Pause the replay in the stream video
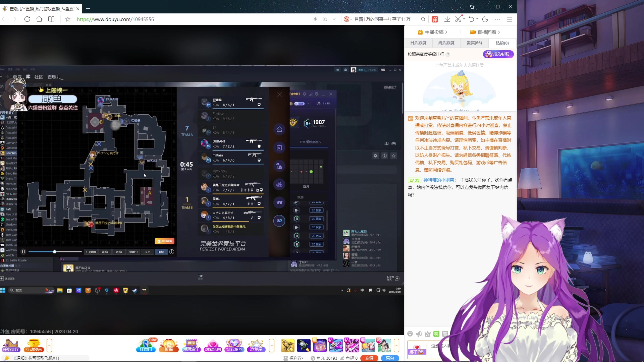This screenshot has height=362, width=644. [x=23, y=252]
